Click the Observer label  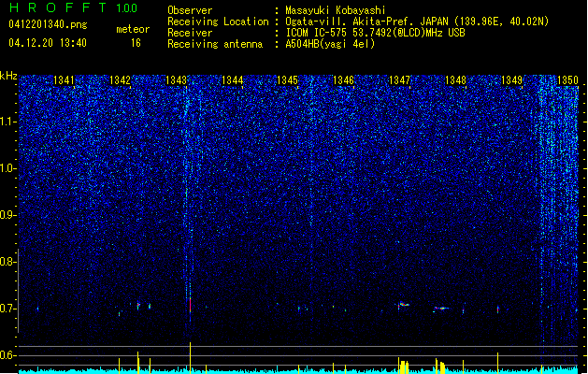pos(190,10)
